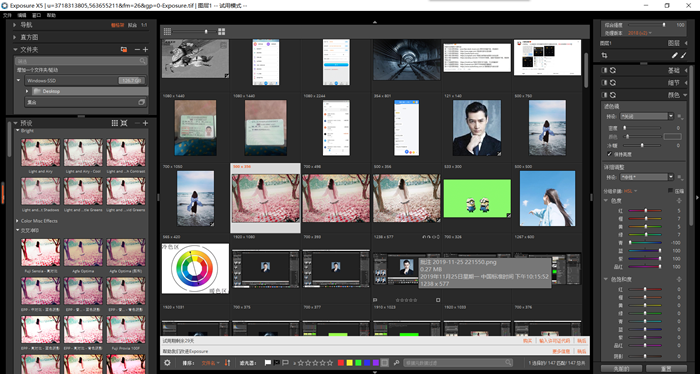700x374 pixels.
Task: Open the 详细调整 preset dropdown
Action: 647,177
